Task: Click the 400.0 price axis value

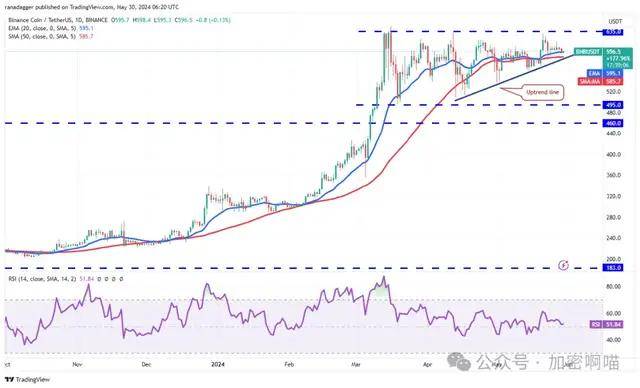Action: [x=613, y=155]
